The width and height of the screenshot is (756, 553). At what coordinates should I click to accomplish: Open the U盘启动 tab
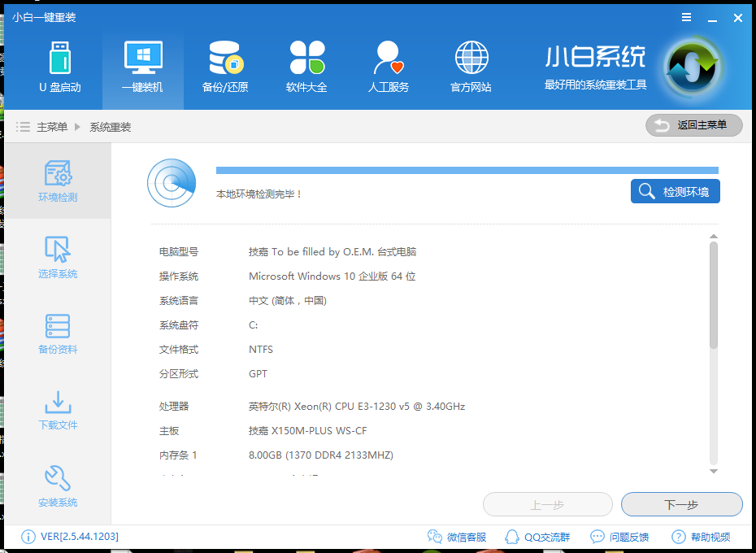60,67
